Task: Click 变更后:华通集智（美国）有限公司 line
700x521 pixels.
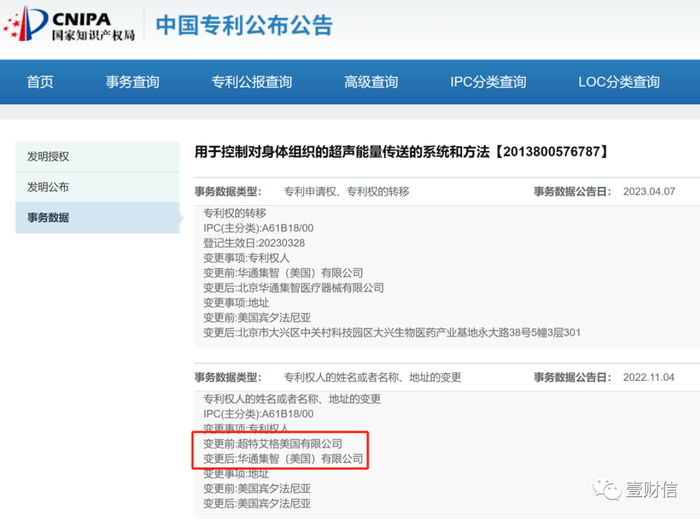Action: tap(283, 458)
